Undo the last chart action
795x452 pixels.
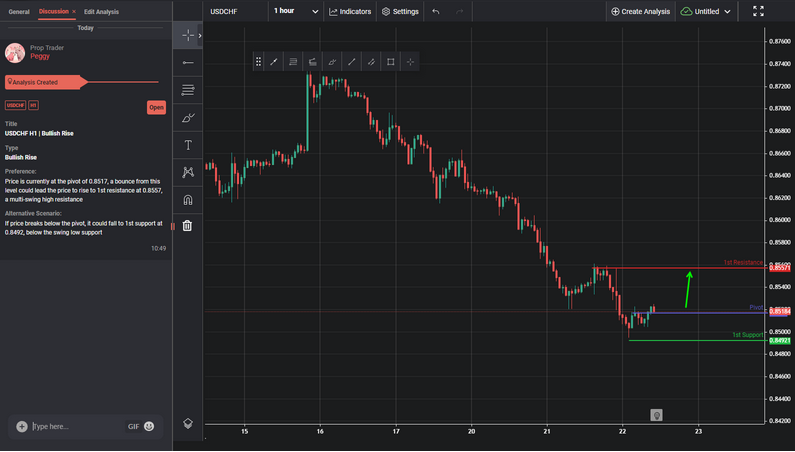[x=436, y=11]
